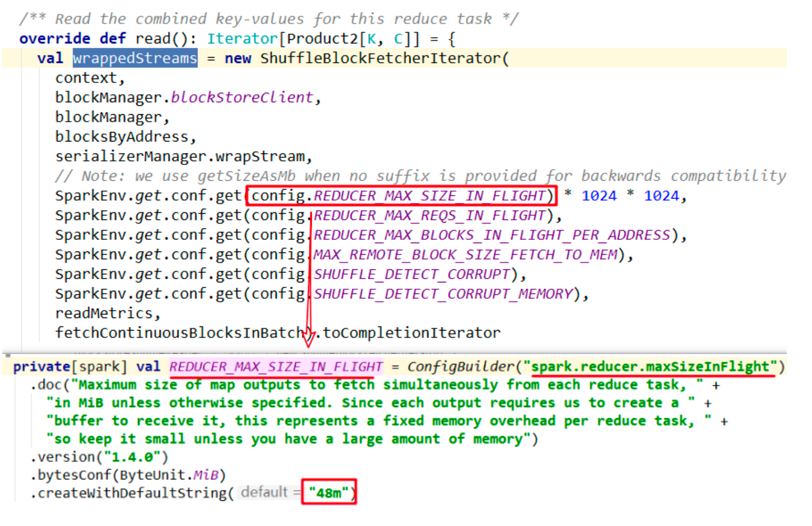Click the "1.4.0" version string
This screenshot has width=812, height=526.
coord(133,457)
